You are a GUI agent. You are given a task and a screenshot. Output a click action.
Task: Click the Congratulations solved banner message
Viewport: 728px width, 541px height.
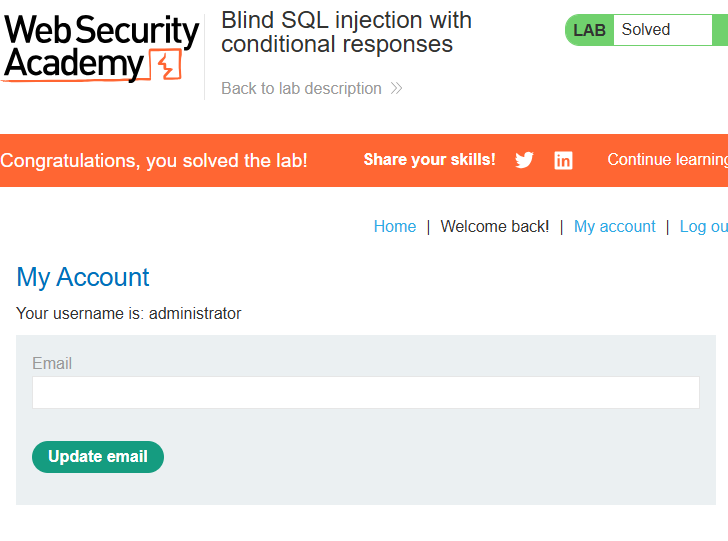coord(154,161)
